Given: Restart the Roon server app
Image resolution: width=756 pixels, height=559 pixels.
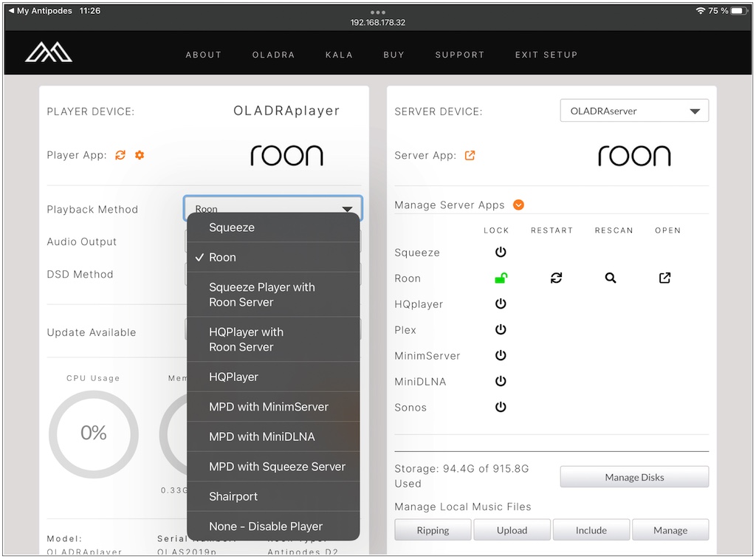Looking at the screenshot, I should click(x=557, y=278).
